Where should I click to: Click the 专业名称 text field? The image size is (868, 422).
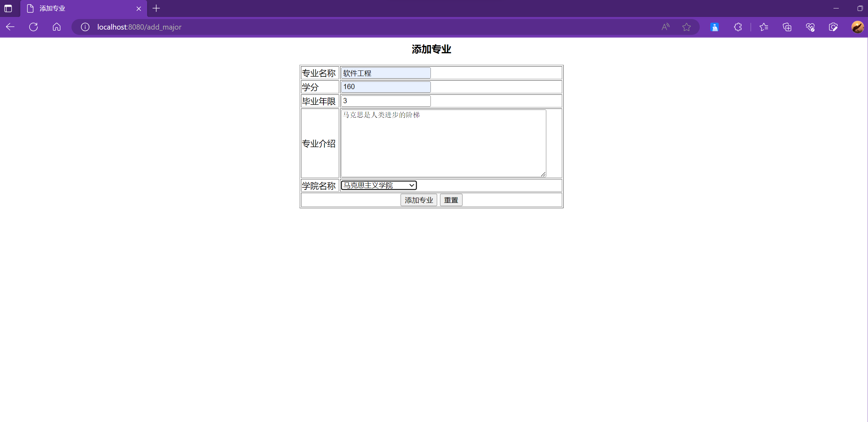[x=386, y=73]
